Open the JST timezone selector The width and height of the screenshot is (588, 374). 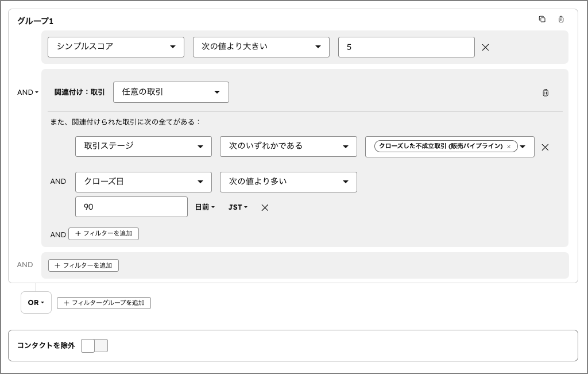238,207
